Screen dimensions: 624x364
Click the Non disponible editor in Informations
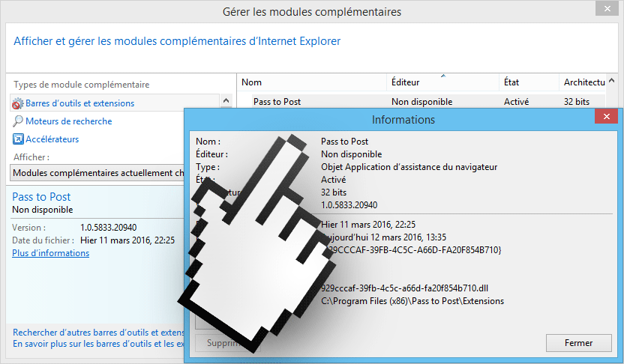click(352, 154)
